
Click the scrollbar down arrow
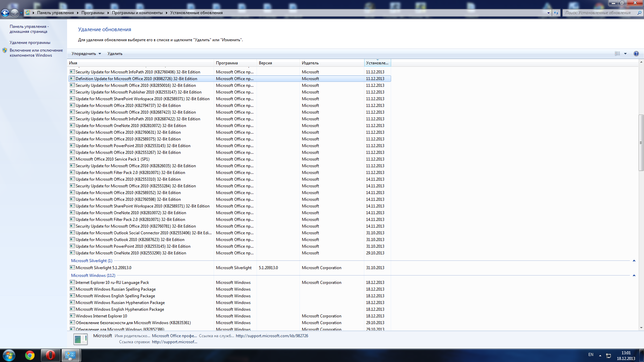point(641,328)
